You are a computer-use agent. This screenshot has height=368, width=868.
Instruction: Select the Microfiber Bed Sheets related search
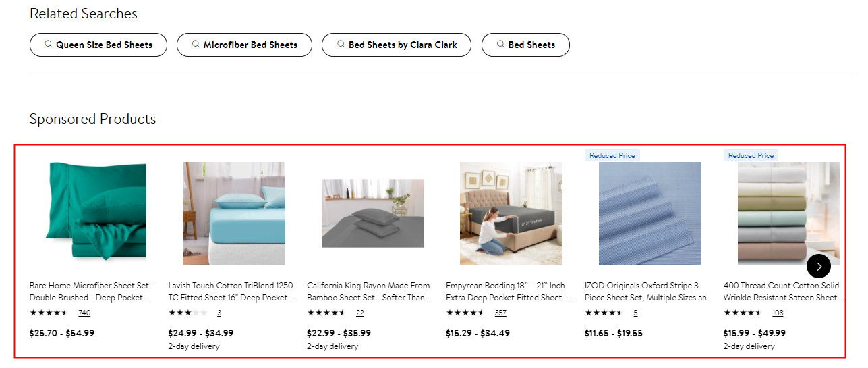click(244, 45)
